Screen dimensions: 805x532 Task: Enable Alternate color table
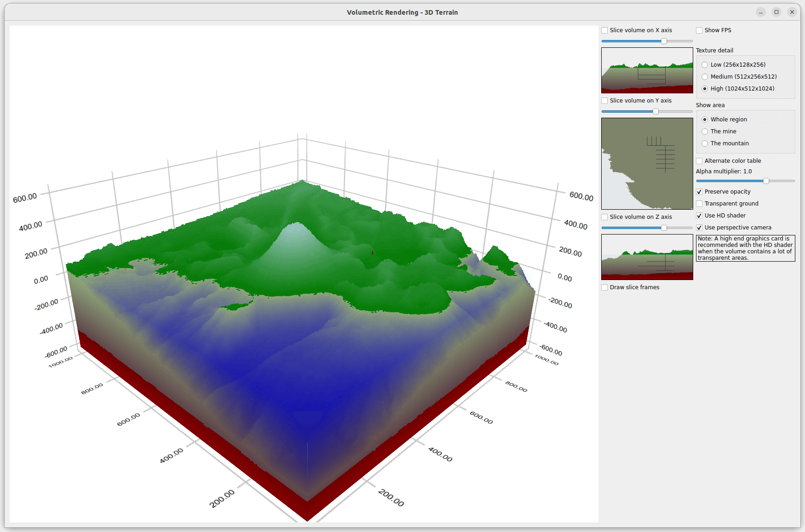point(700,161)
